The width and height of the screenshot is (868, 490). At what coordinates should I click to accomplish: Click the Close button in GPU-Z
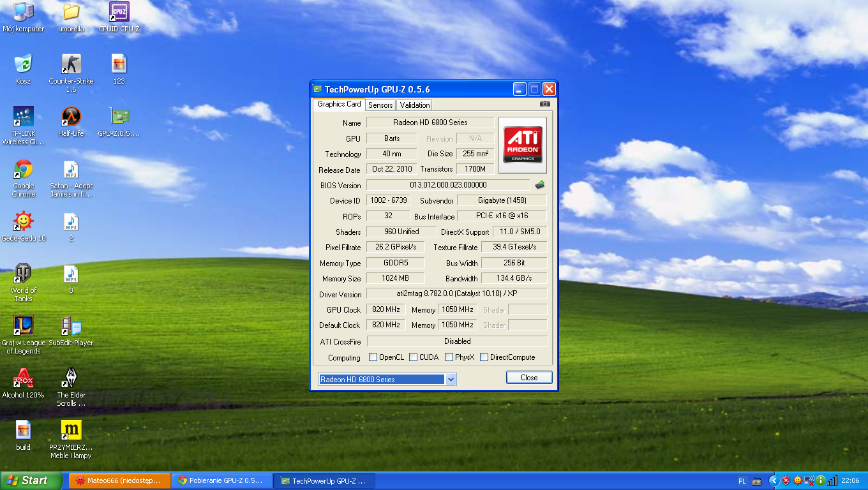[x=529, y=378]
